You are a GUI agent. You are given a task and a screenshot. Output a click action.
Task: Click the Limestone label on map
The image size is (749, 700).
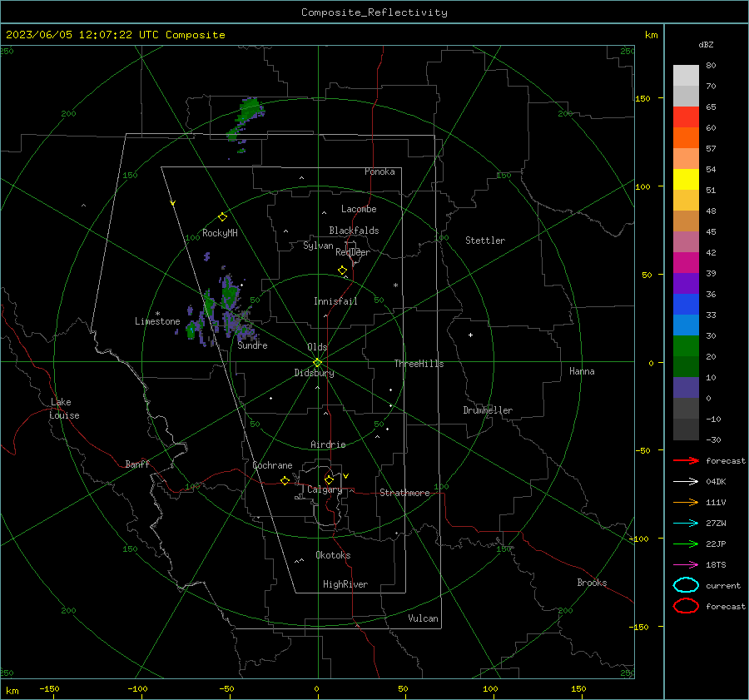click(x=157, y=321)
